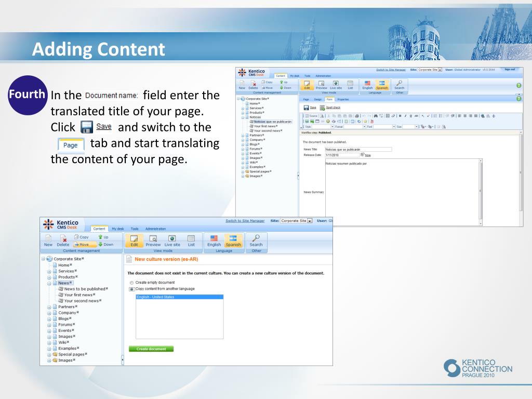Click Delete icon in New culture version window

tap(63, 240)
